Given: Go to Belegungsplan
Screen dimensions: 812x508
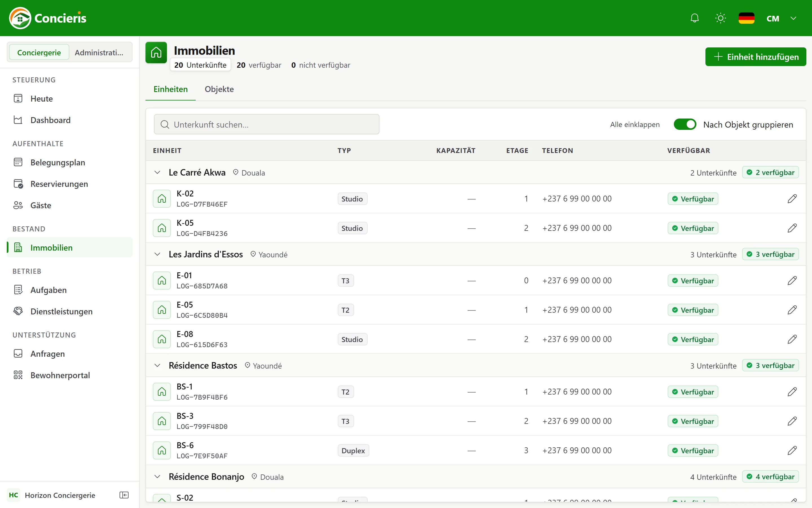Looking at the screenshot, I should 69,162.
